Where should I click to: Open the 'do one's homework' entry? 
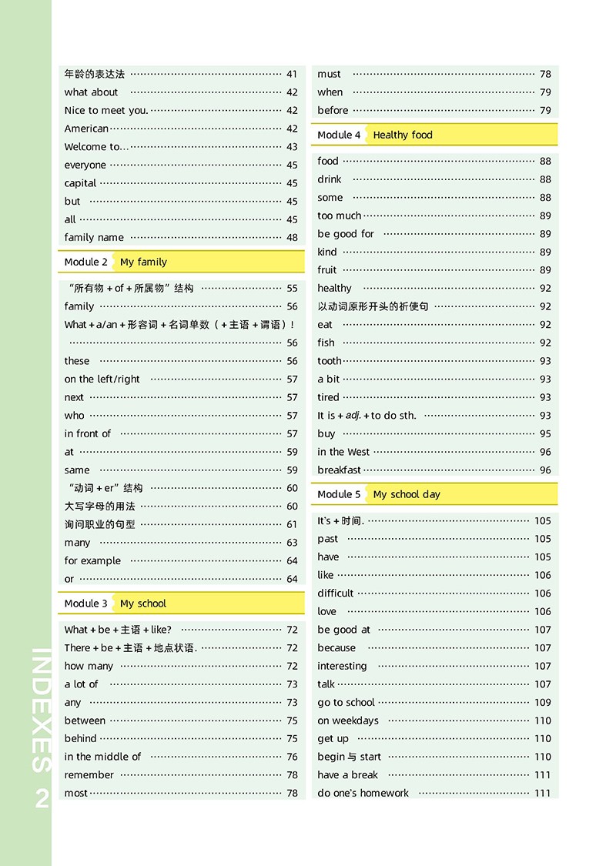point(363,793)
